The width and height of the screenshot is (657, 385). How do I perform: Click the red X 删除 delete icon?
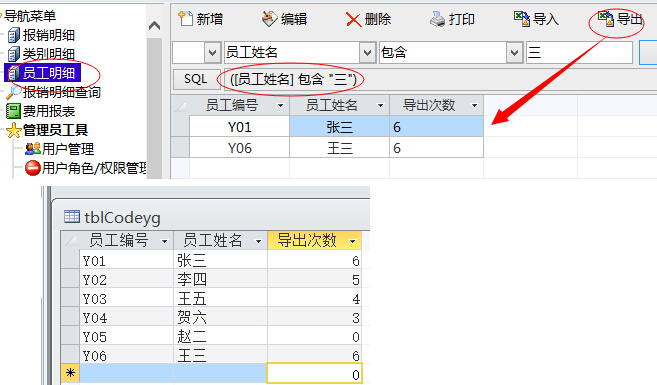tap(353, 19)
